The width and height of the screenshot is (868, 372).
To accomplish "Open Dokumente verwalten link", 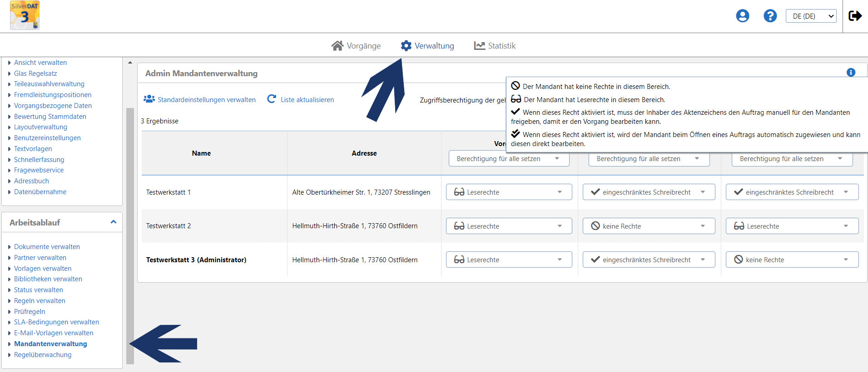I will (x=47, y=247).
